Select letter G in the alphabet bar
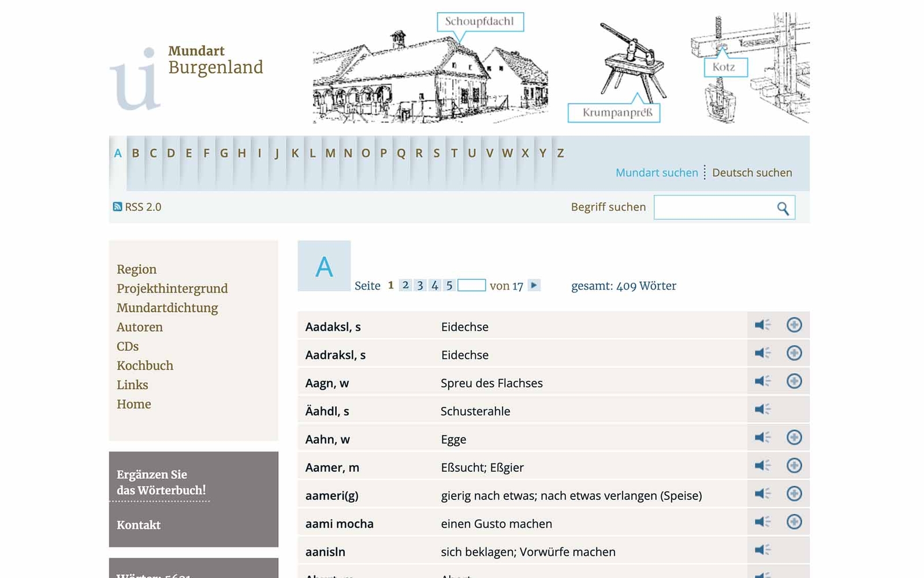 click(224, 153)
